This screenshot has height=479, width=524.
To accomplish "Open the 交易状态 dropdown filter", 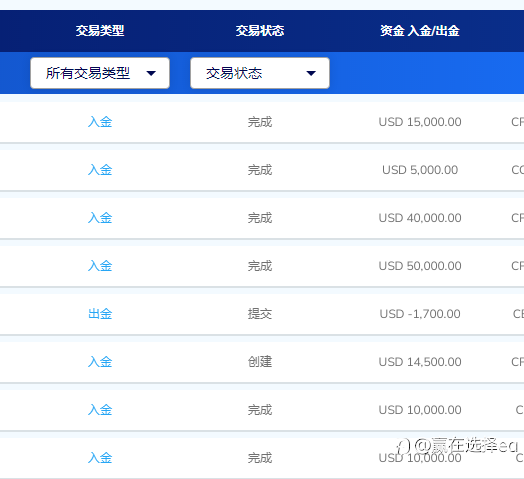I will pos(260,73).
